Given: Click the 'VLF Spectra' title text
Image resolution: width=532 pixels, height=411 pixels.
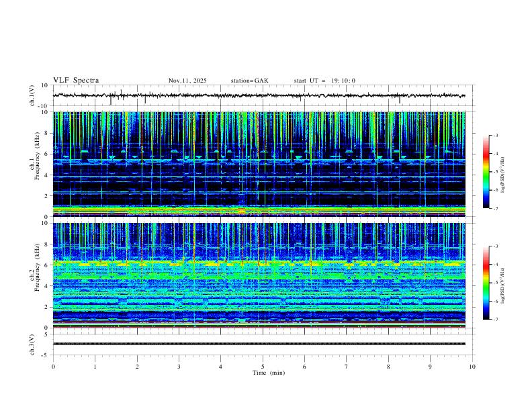Looking at the screenshot, I should click(x=76, y=81).
